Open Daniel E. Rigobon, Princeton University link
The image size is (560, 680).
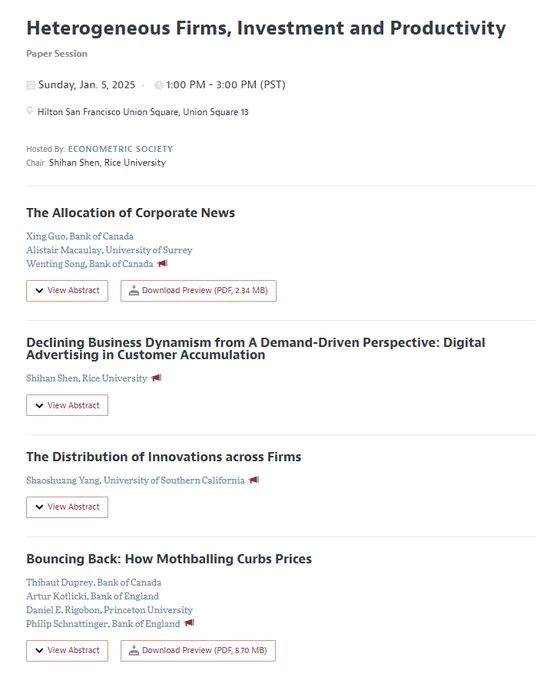click(109, 610)
